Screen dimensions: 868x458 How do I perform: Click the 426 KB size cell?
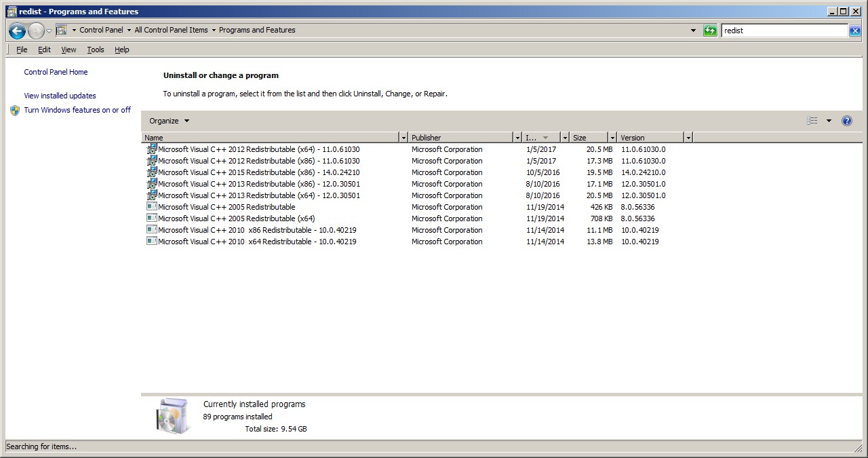pyautogui.click(x=601, y=207)
